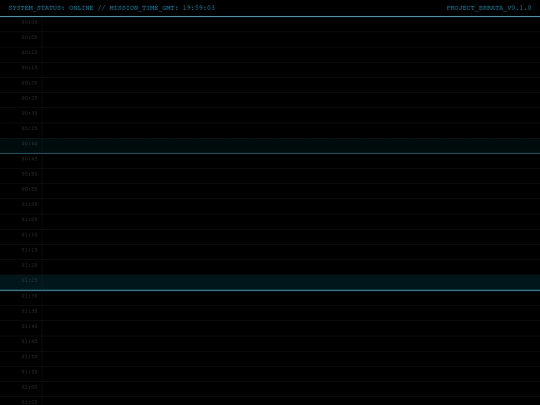Select the highlighted 01:25 timeline row label
540x405 pixels.
29,280
